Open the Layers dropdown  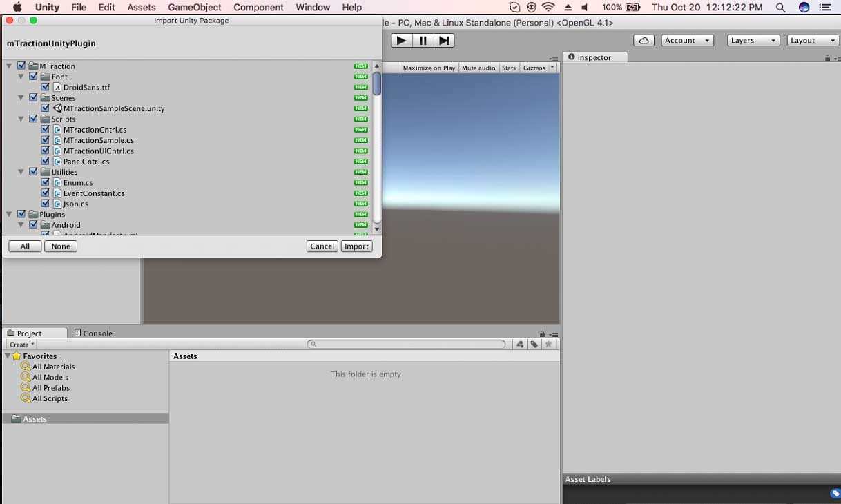(x=753, y=41)
